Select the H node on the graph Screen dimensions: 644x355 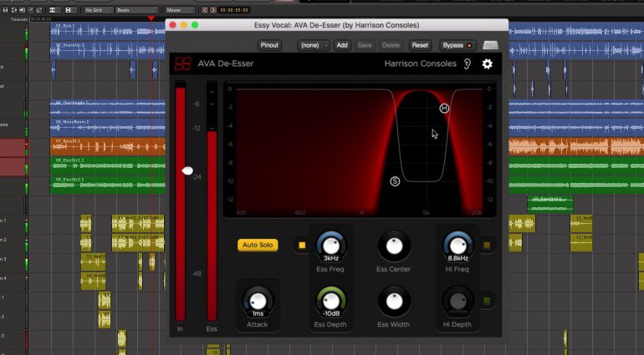444,109
